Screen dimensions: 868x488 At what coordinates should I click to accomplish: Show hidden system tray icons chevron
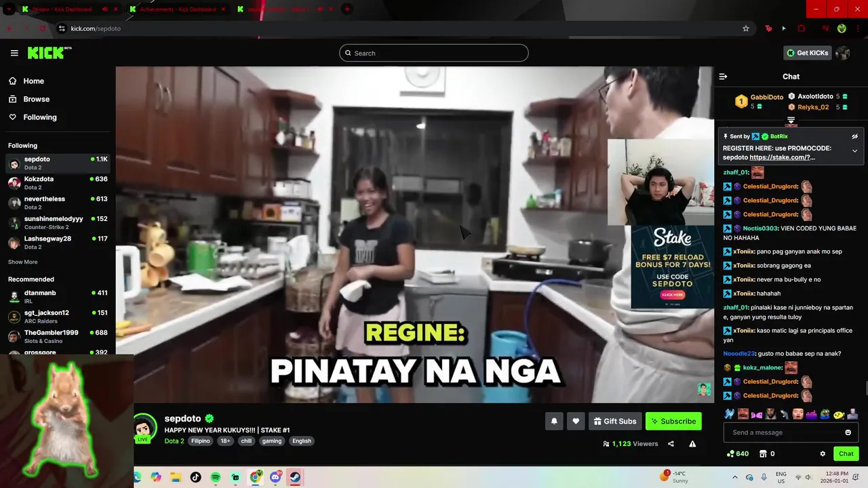(x=734, y=477)
